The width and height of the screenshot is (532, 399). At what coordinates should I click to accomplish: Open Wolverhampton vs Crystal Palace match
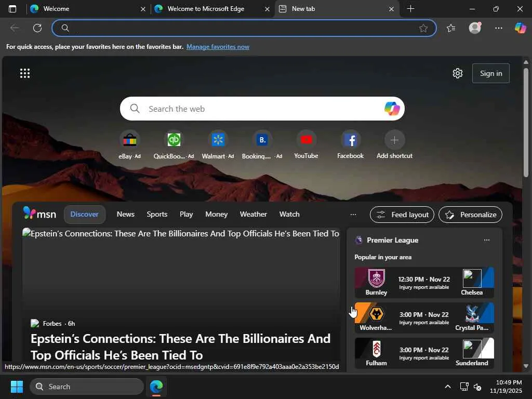424,318
